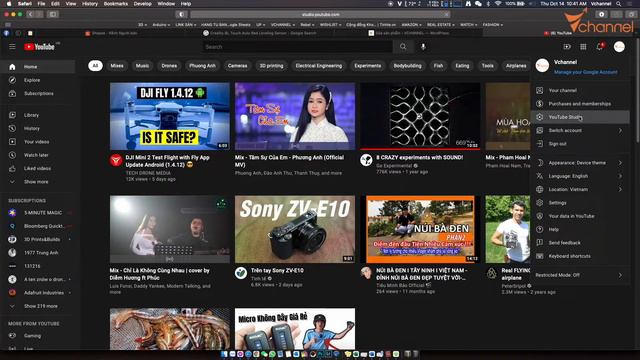Select the Electrical Engineering filter chip

click(x=319, y=66)
